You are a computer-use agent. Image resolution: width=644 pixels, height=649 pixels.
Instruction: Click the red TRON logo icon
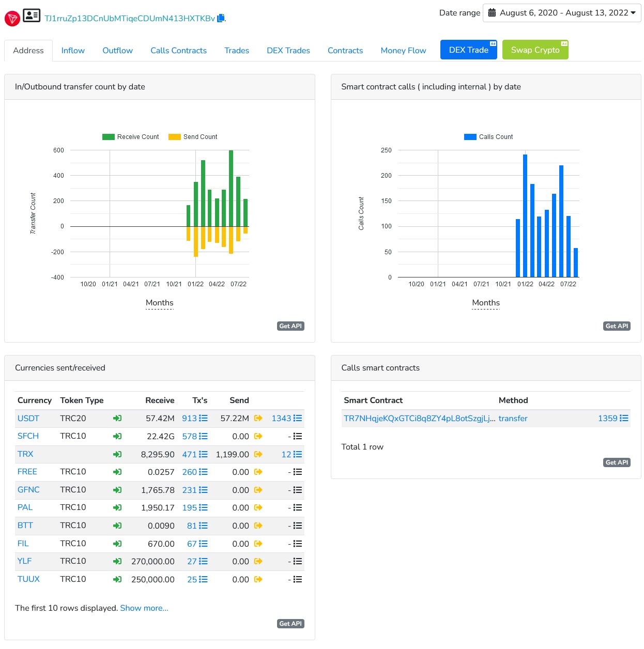tap(12, 19)
